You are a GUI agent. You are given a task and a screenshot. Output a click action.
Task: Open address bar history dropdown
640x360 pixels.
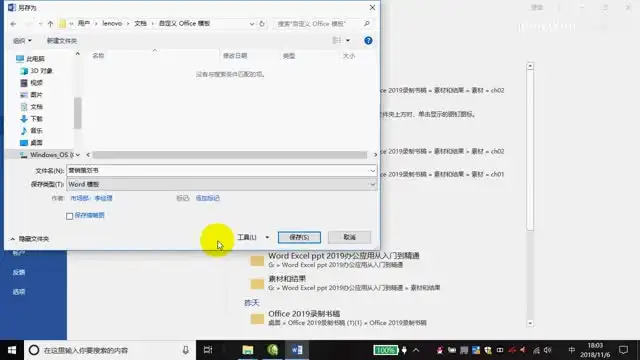click(x=252, y=24)
